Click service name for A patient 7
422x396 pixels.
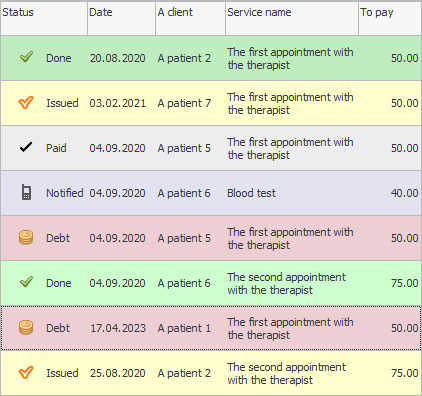[290, 103]
